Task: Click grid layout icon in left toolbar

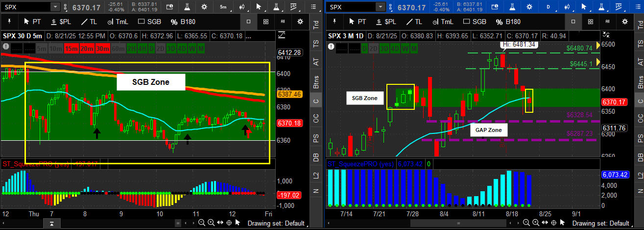Action: tap(265, 22)
